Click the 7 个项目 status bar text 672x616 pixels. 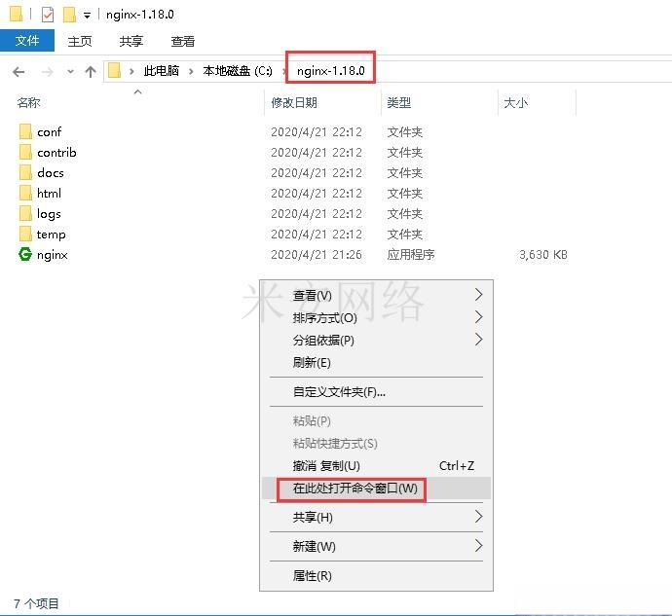(x=36, y=604)
